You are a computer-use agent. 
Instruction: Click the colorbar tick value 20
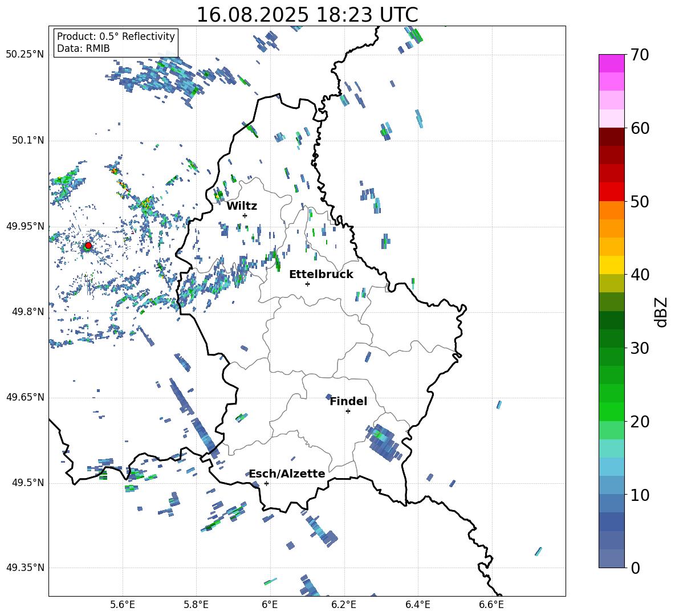[640, 421]
